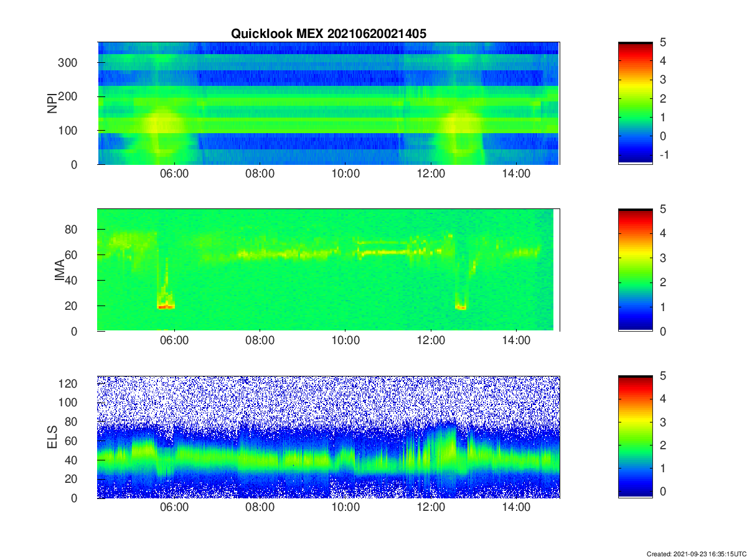This screenshot has height=560, width=747.
Task: Click the NPI panel colorbar
Action: 636,103
